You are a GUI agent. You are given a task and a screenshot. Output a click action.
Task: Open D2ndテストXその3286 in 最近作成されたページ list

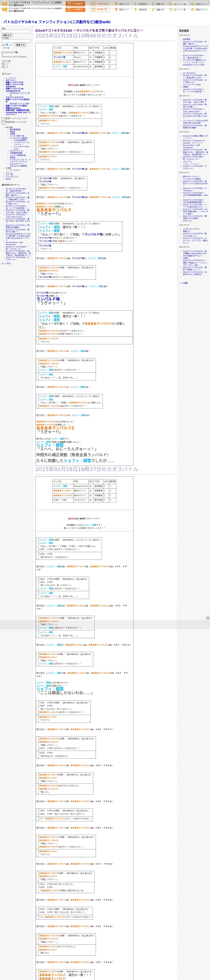17,258
